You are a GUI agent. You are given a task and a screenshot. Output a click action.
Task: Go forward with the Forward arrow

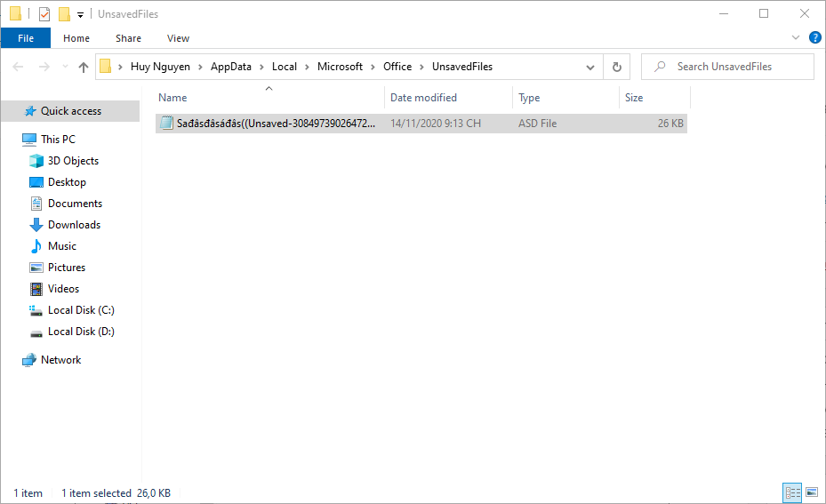tap(44, 67)
